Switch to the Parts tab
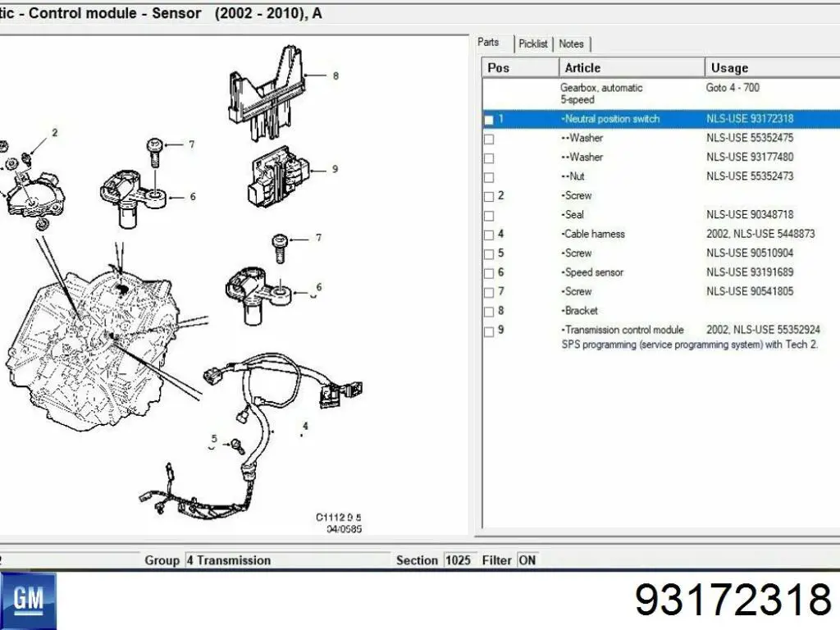This screenshot has width=840, height=630. (488, 43)
